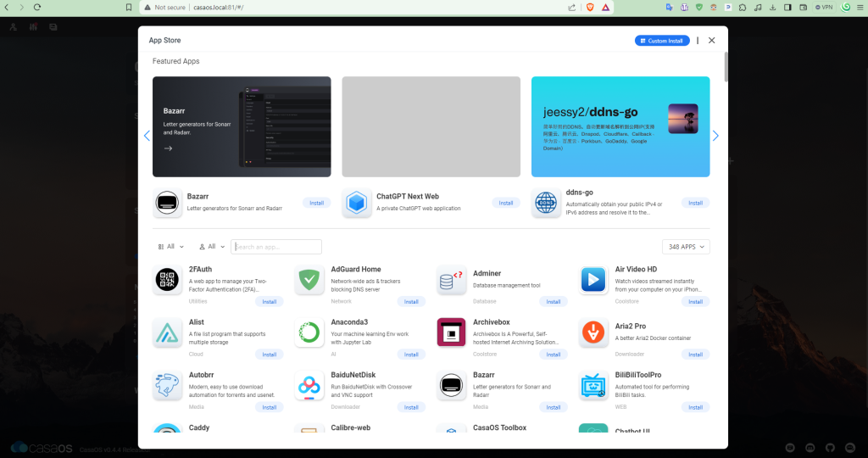
Task: Click the 'Caddy' app name
Action: pyautogui.click(x=199, y=427)
